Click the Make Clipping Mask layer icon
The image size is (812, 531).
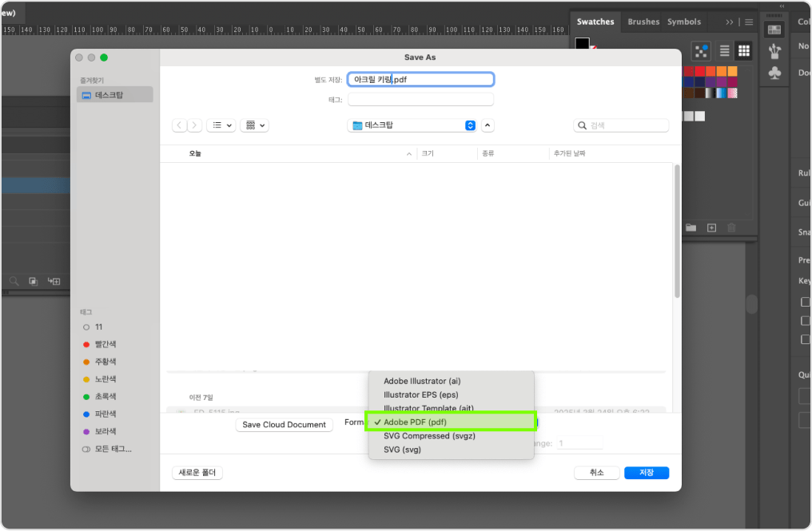coord(34,281)
